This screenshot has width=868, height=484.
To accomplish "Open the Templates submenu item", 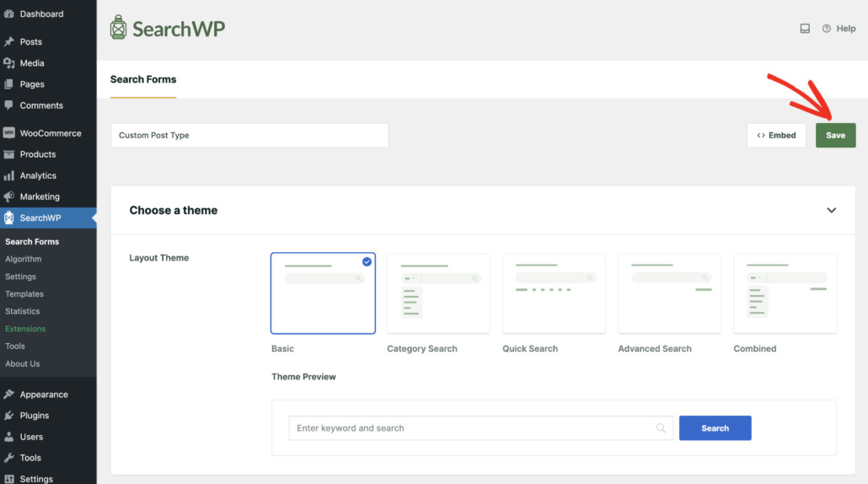I will coord(24,293).
